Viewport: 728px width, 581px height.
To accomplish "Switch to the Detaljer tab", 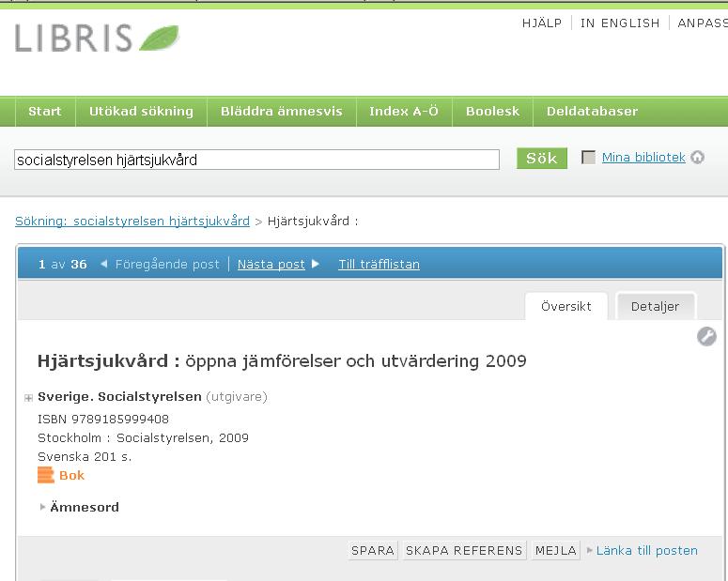I will tap(655, 306).
